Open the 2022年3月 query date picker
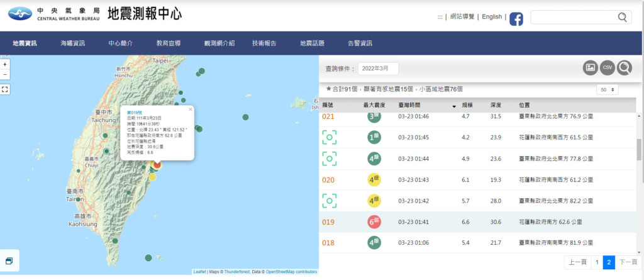The height and width of the screenshot is (280, 644). point(378,69)
